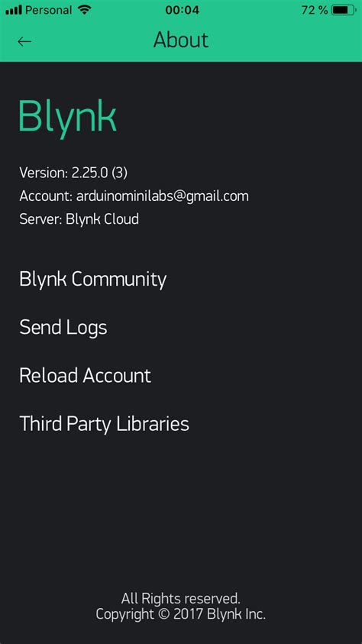362x644 pixels.
Task: Click the Wi-Fi status icon
Action: pos(85,10)
